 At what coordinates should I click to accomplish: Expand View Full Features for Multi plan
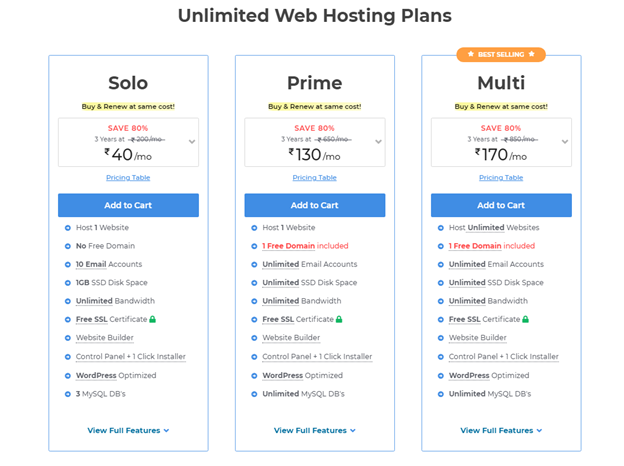coord(501,431)
